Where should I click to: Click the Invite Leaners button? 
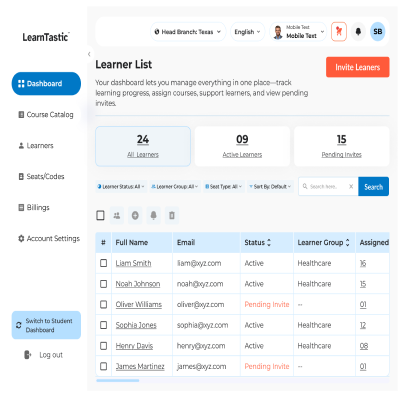[x=358, y=67]
